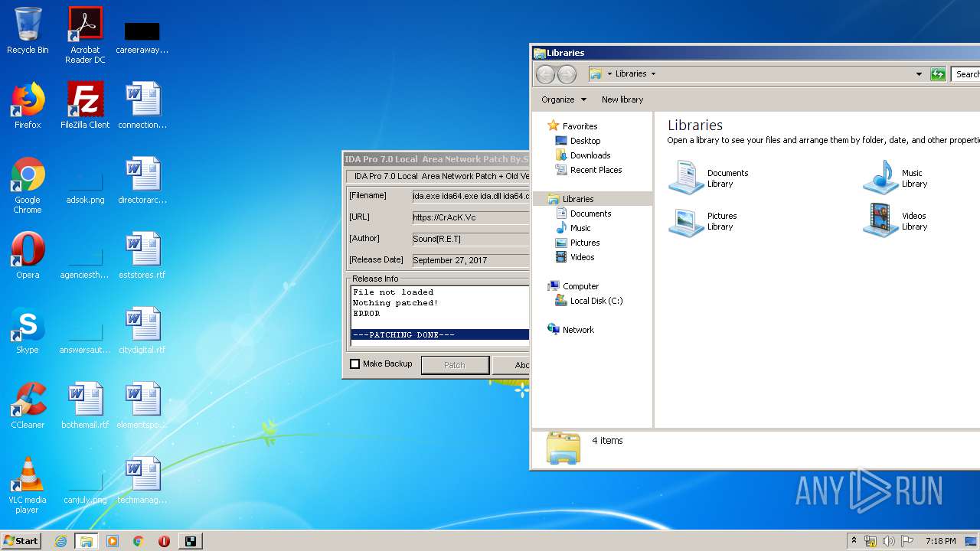Open Chrome icon on the taskbar
The height and width of the screenshot is (551, 980).
click(x=138, y=541)
